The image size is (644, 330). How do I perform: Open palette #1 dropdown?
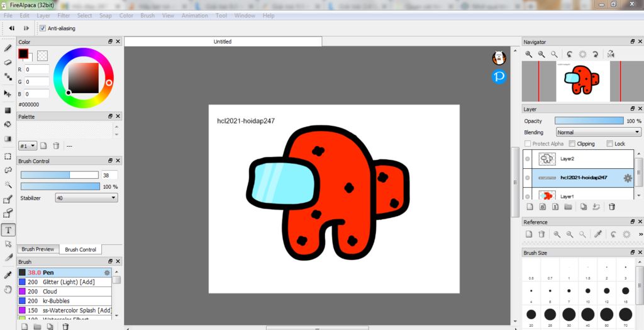28,145
